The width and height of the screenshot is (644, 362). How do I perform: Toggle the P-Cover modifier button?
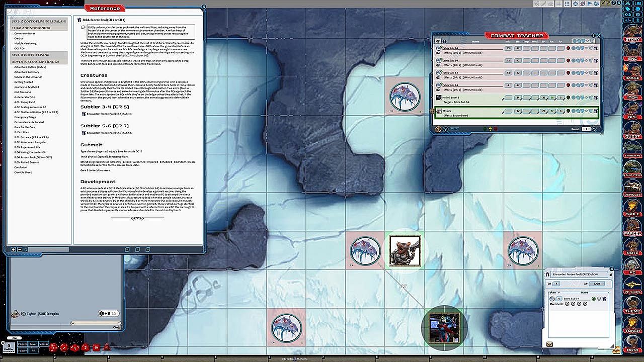pyautogui.click(x=22, y=344)
